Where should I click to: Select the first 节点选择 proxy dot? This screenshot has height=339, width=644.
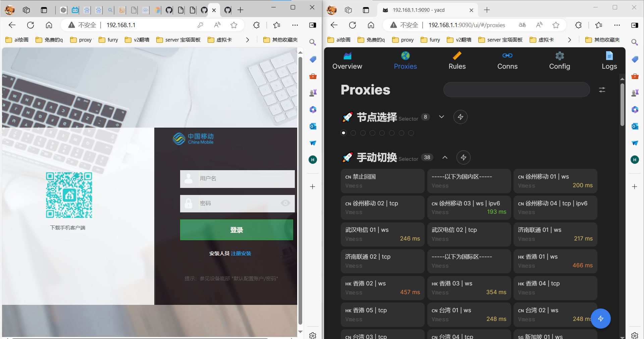coord(343,133)
